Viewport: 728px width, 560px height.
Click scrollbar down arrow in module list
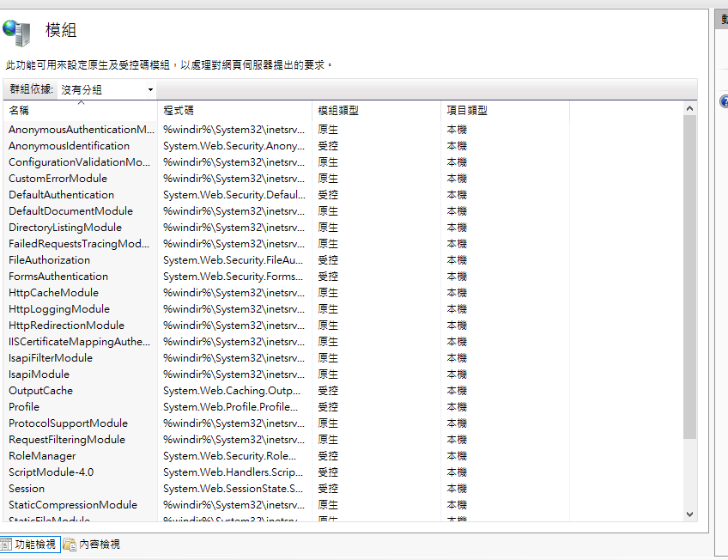(x=689, y=514)
